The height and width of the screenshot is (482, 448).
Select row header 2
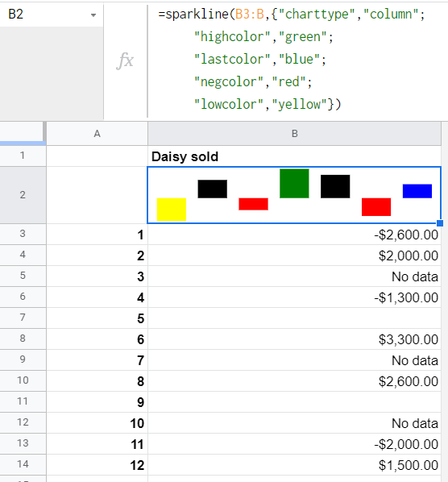click(23, 195)
